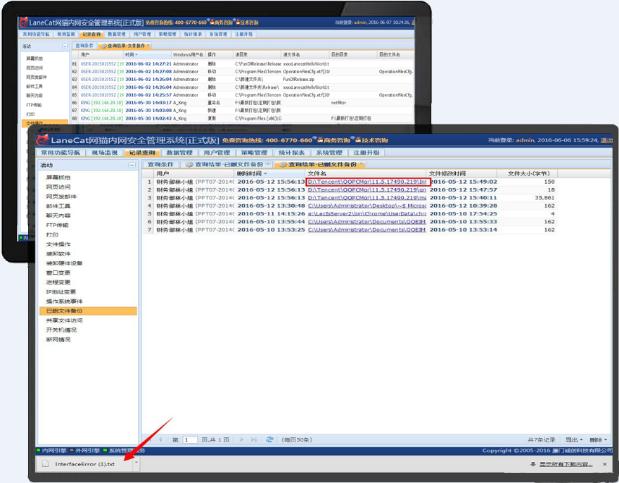Open the D:\Tencent file link in row 1
The height and width of the screenshot is (483, 619).
pyautogui.click(x=367, y=182)
